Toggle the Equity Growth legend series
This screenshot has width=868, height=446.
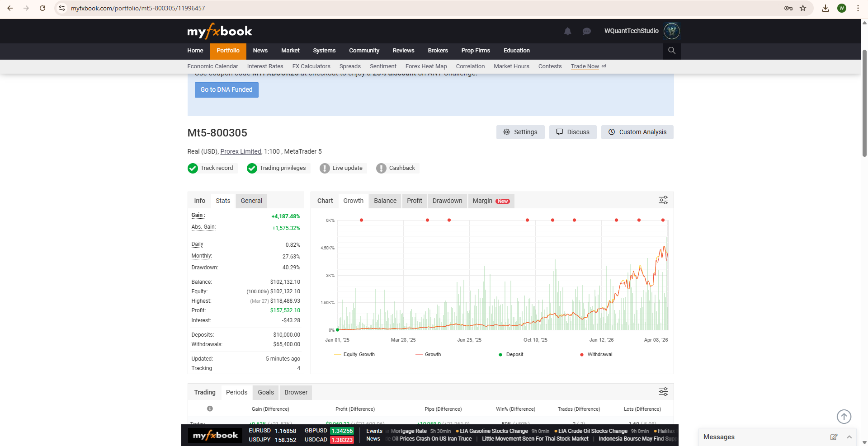click(x=354, y=355)
